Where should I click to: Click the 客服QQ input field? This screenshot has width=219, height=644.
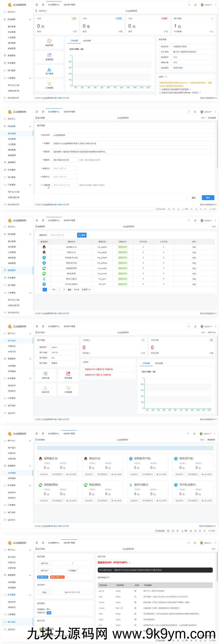(65, 168)
